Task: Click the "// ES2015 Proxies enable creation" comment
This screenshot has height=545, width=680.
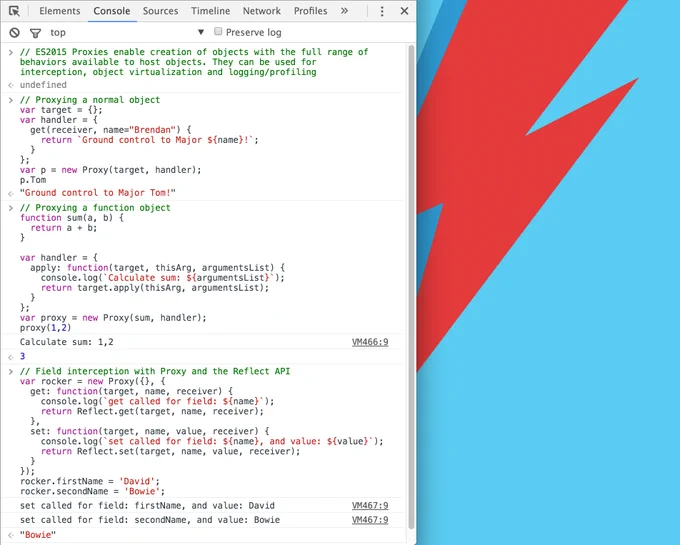Action: tap(194, 62)
